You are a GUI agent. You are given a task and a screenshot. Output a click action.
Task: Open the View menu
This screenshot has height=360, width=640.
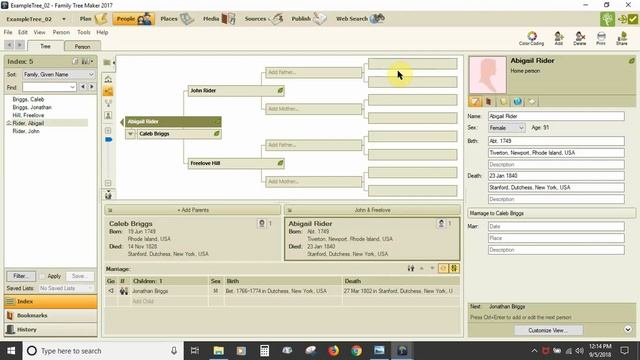40,32
